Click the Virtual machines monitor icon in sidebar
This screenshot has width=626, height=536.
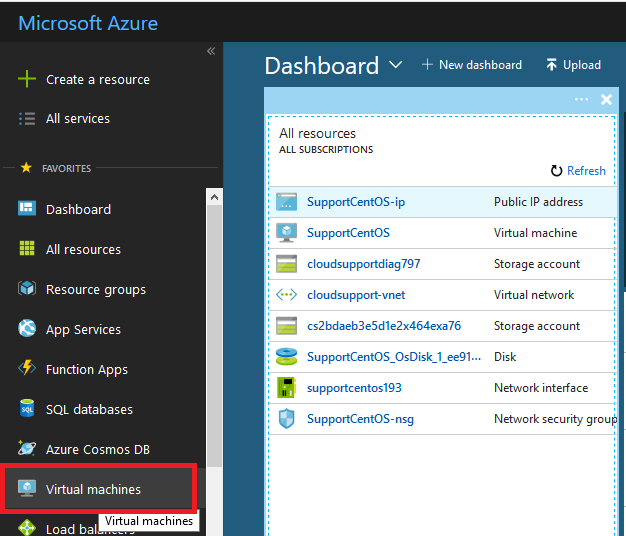point(27,488)
